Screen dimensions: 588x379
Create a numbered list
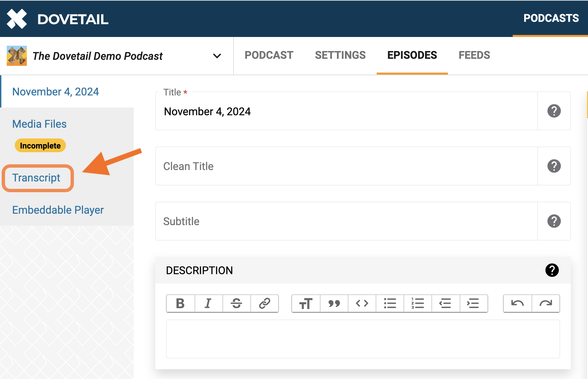pos(418,303)
